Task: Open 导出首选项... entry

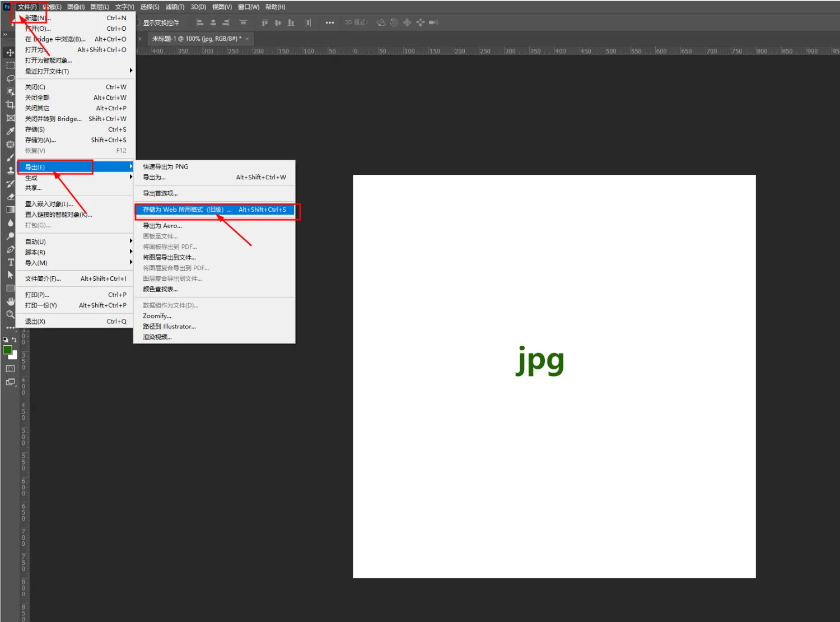Action: pos(214,193)
